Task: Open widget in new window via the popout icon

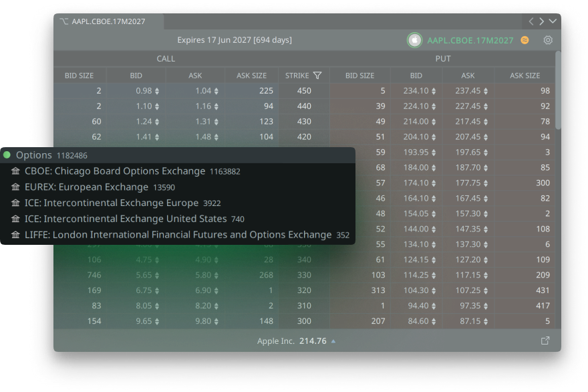Action: (545, 340)
